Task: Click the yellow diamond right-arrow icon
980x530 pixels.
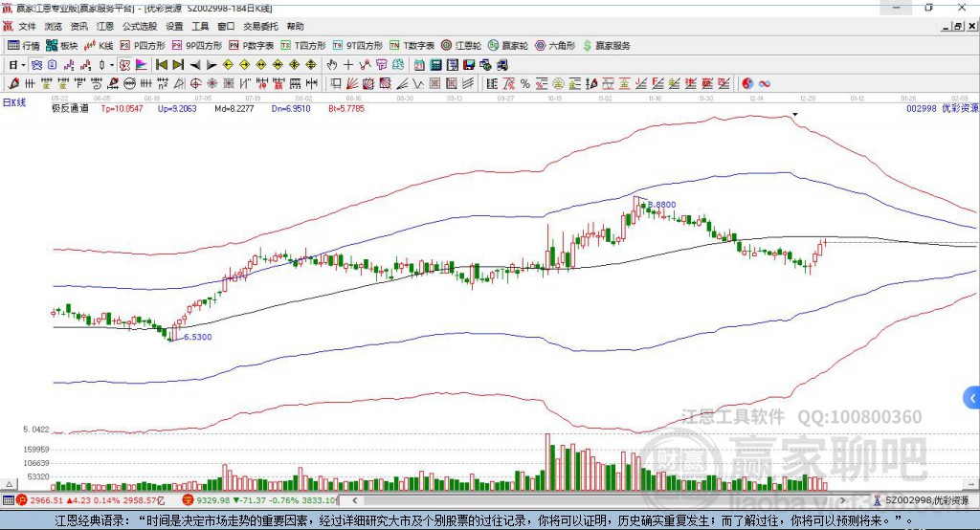Action: (x=244, y=65)
